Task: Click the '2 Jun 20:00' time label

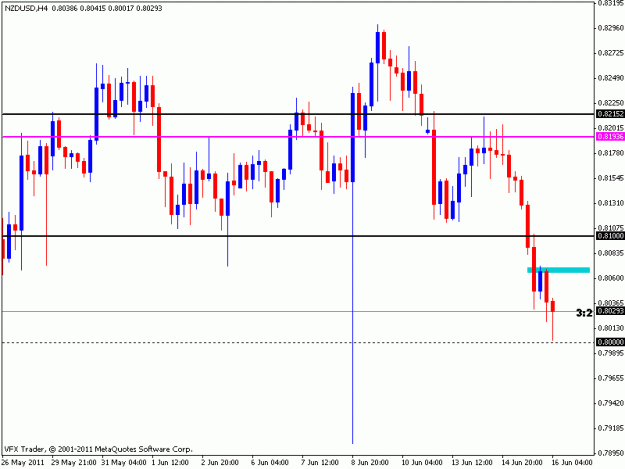Action: tap(220, 462)
